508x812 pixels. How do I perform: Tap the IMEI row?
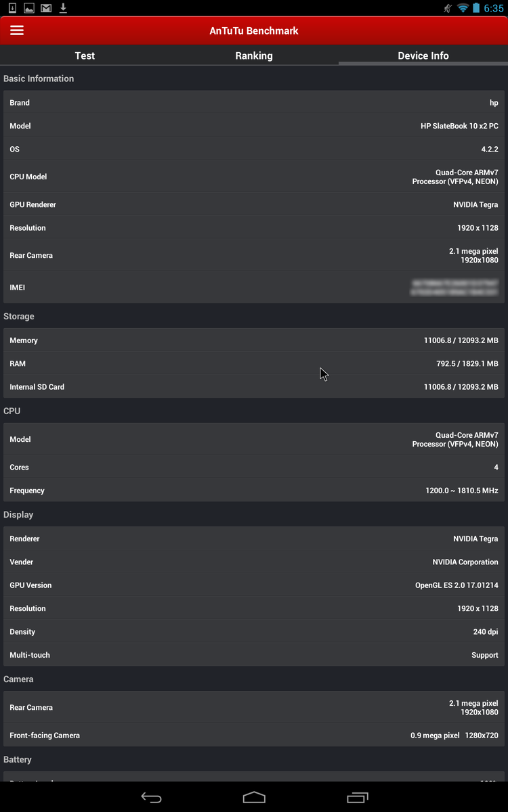[254, 288]
